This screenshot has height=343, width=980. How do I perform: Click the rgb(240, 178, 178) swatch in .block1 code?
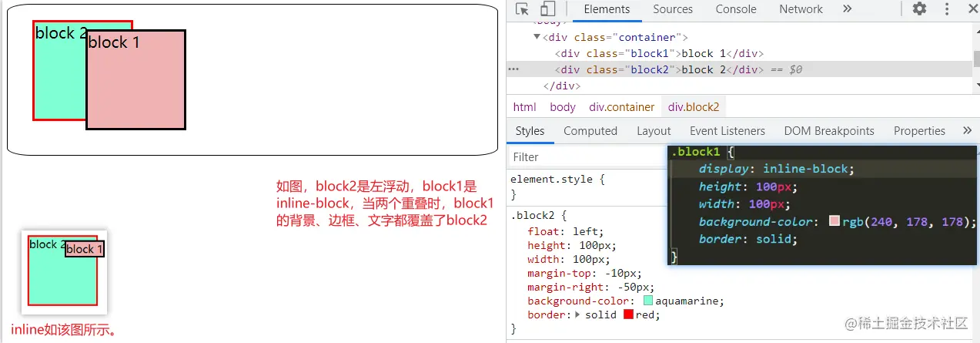coord(835,221)
